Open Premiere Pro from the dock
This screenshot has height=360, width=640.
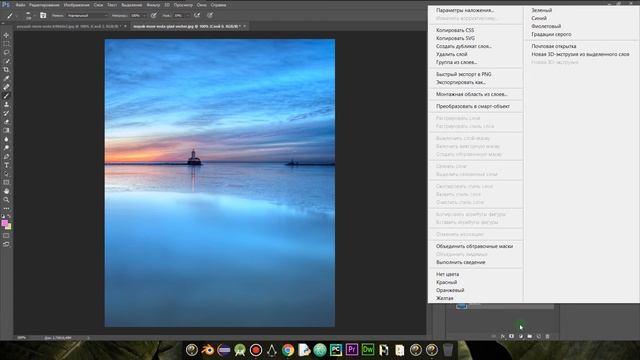click(x=352, y=350)
